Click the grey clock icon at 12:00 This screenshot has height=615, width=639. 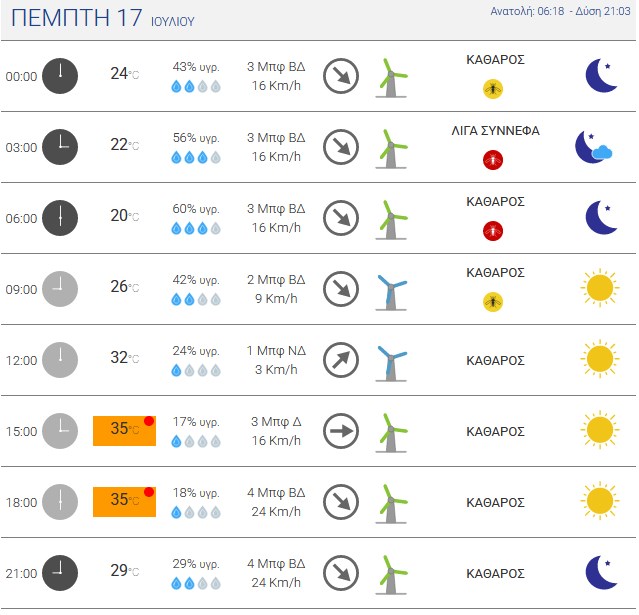coord(60,360)
